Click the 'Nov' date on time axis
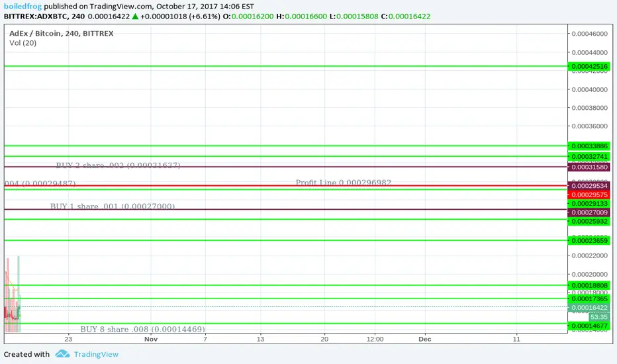 151,339
